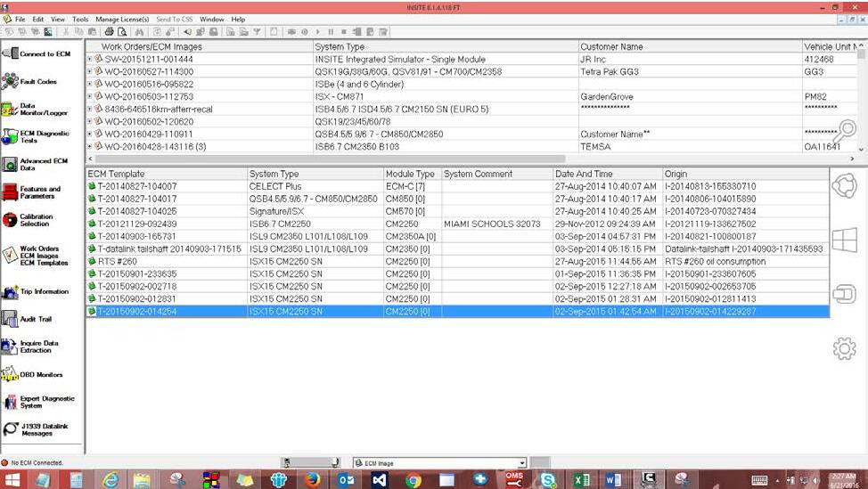This screenshot has width=868, height=489.
Task: Open the Window menu
Action: pyautogui.click(x=212, y=19)
